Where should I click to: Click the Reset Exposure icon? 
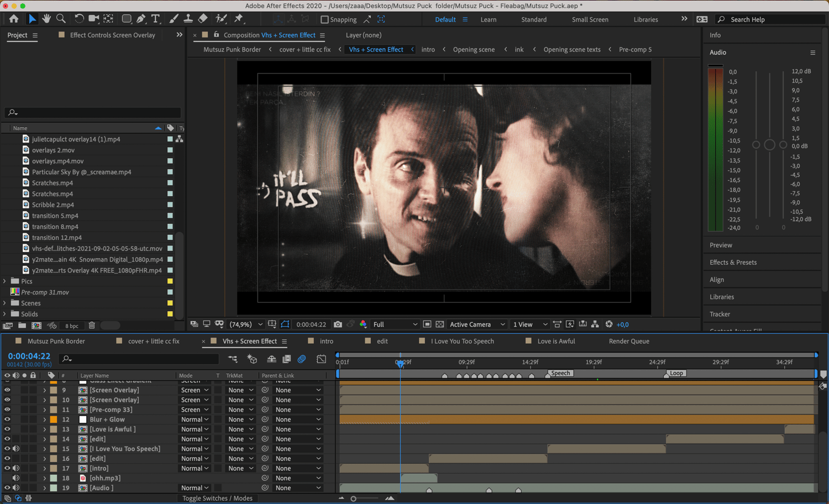coord(609,324)
